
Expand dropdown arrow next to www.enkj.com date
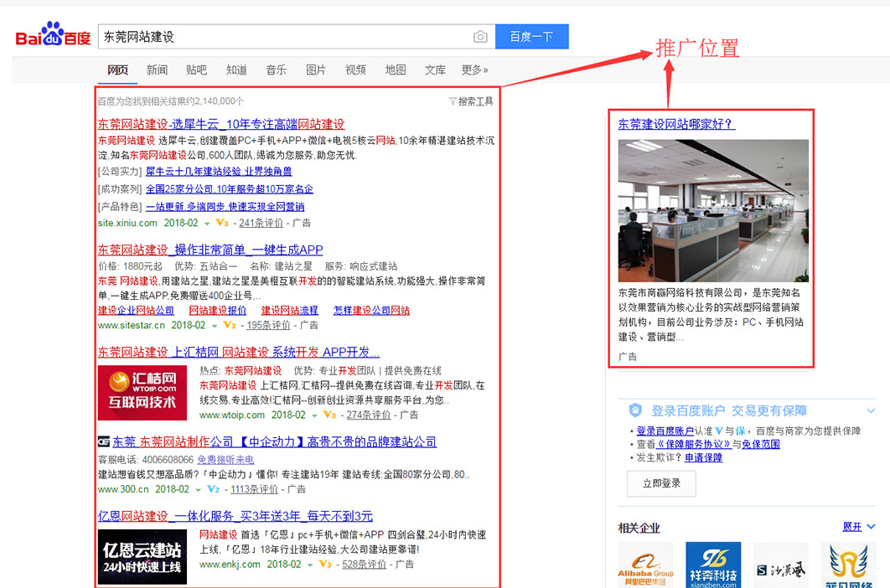[310, 565]
